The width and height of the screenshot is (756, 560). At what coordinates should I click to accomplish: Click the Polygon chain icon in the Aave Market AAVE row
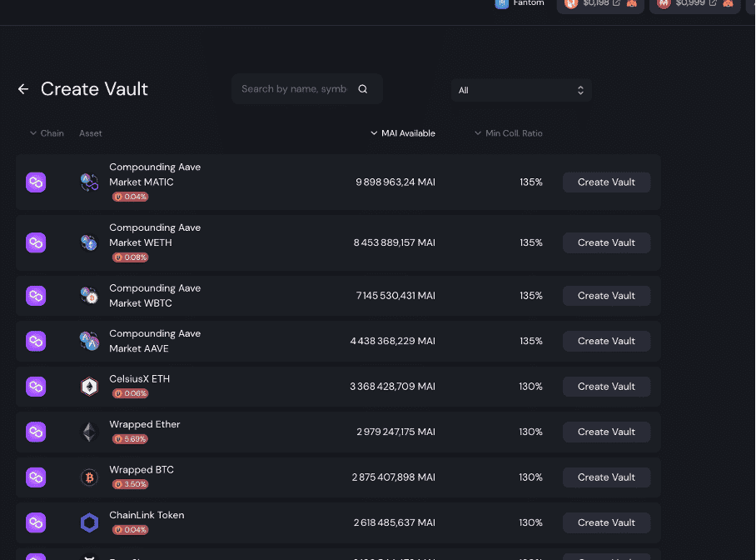(36, 342)
